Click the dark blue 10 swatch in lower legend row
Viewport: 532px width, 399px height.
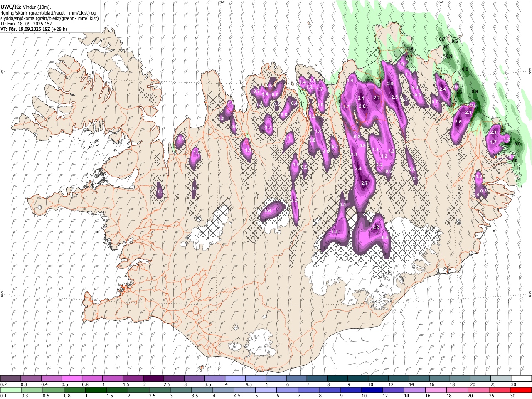[x=372, y=390]
